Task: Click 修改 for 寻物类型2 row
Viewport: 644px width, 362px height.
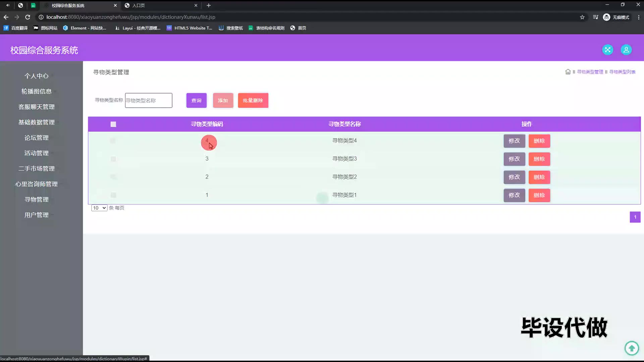Action: [x=514, y=177]
